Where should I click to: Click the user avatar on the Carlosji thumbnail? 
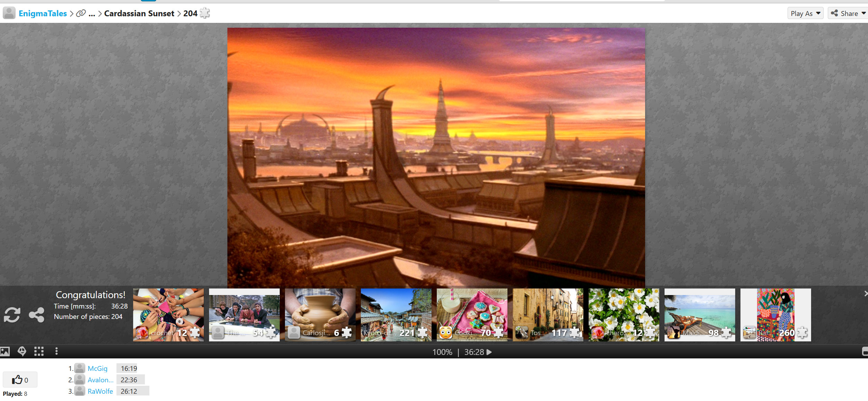point(294,333)
